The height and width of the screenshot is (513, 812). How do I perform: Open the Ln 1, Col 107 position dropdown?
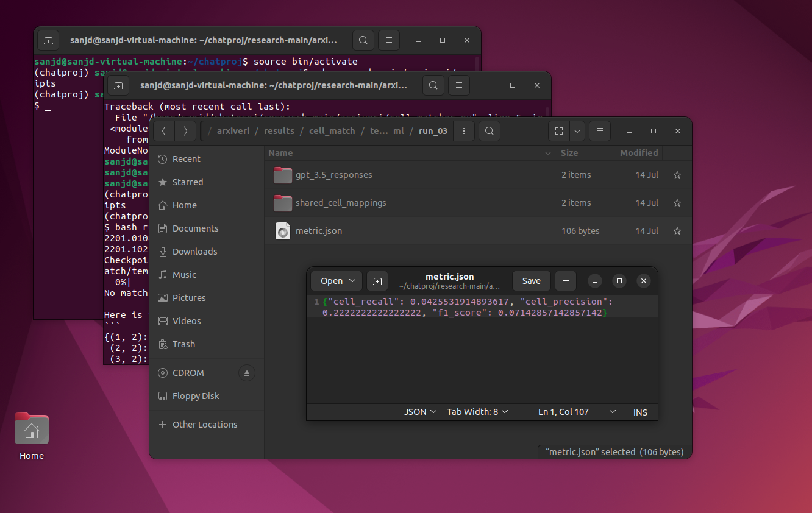pos(577,412)
